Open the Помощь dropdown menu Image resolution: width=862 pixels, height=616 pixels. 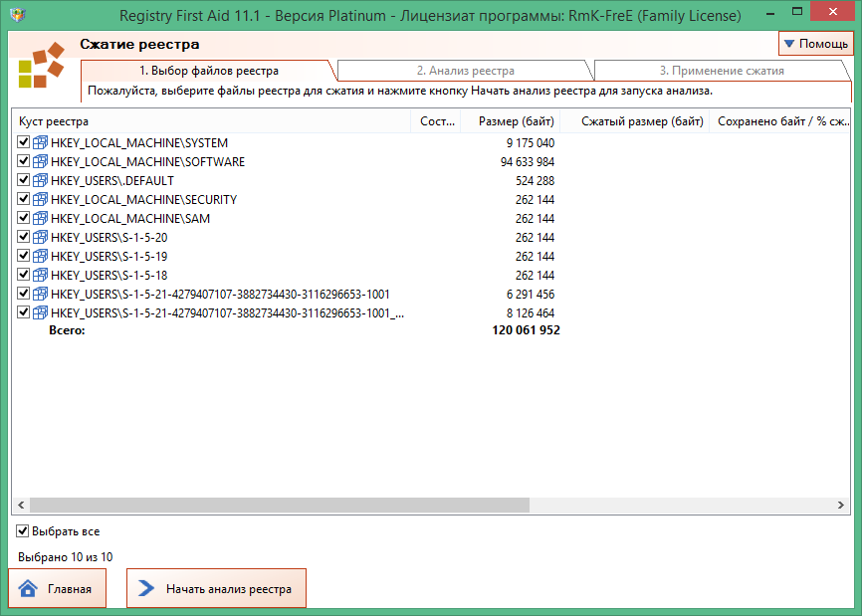point(816,44)
